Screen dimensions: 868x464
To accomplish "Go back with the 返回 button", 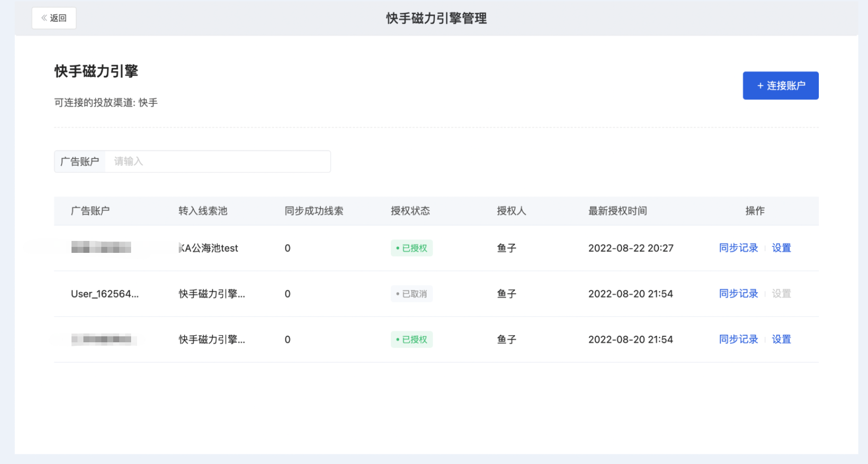I will [54, 18].
